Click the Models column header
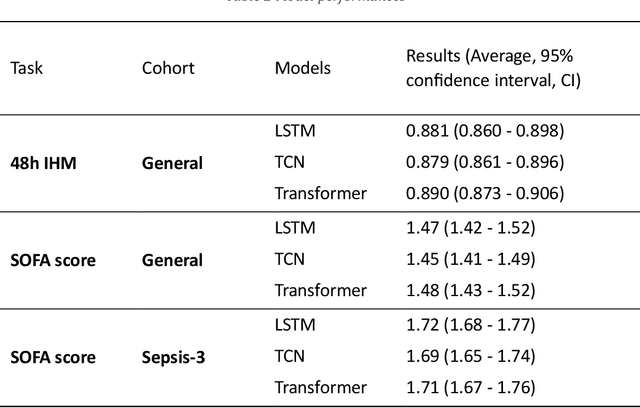This screenshot has width=640, height=408. pyautogui.click(x=302, y=69)
